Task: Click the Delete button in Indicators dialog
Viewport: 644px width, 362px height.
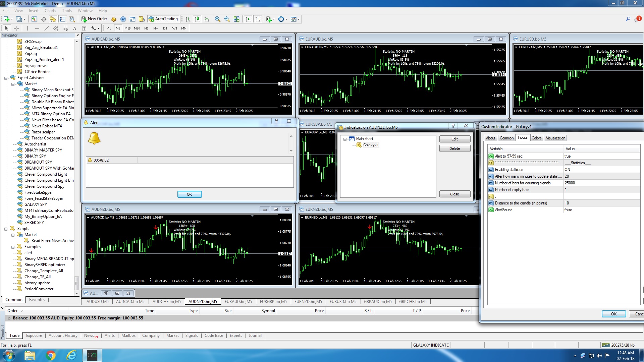Action: (454, 148)
